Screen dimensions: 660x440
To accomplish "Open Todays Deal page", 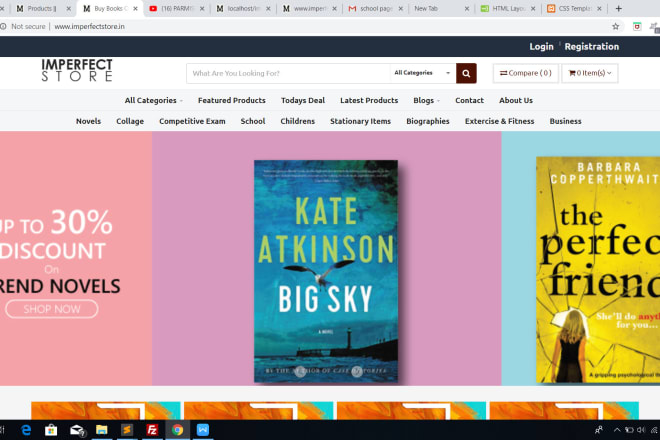I will (x=303, y=100).
